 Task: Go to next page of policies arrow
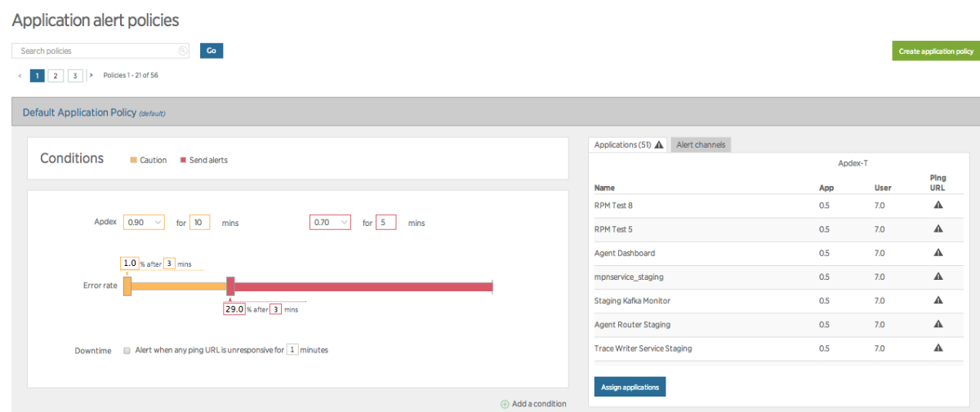[91, 75]
